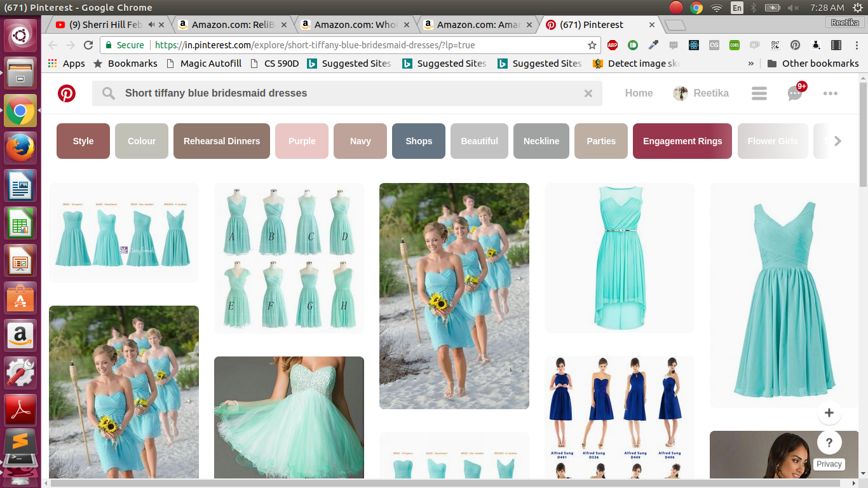868x488 pixels.
Task: Open the Other bookmarks folder
Action: coord(813,64)
